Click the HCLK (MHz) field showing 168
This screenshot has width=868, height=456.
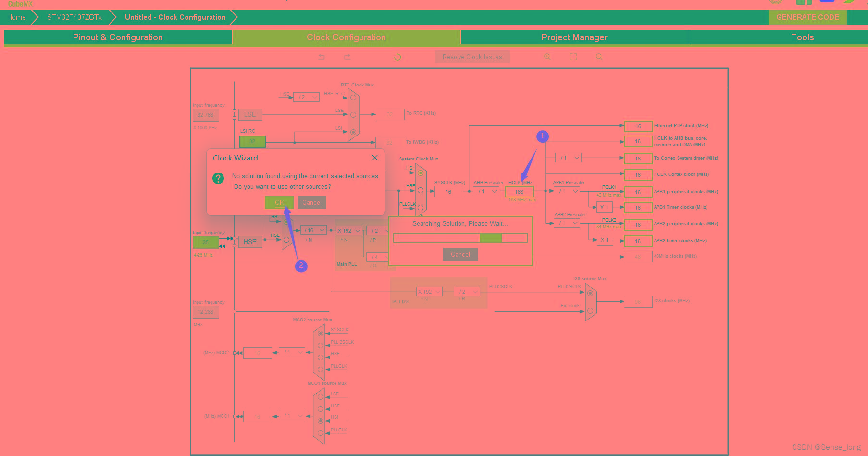click(x=520, y=192)
